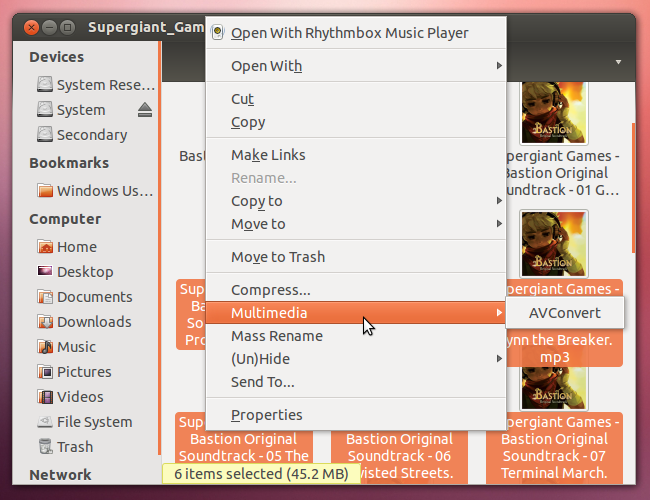Go to Videos in sidebar
The height and width of the screenshot is (500, 650).
(80, 397)
